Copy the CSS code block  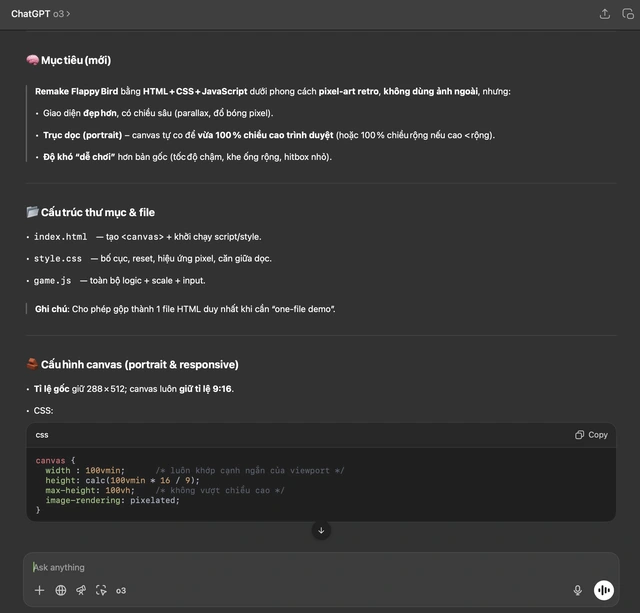(591, 435)
